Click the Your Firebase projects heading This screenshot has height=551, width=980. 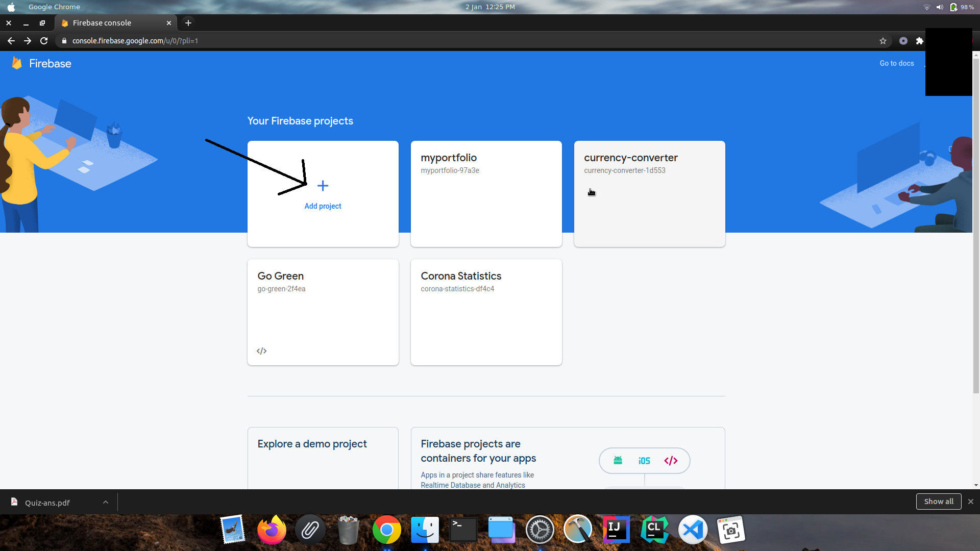(x=300, y=121)
